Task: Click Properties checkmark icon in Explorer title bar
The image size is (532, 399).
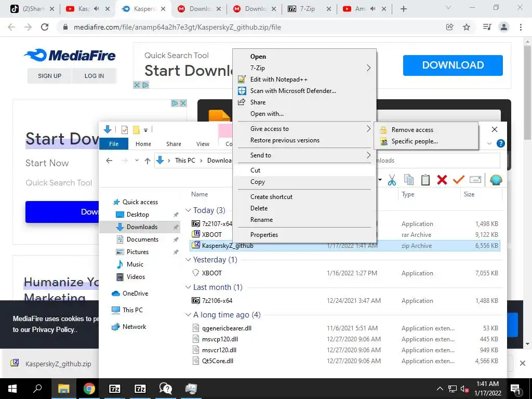Action: pyautogui.click(x=125, y=129)
